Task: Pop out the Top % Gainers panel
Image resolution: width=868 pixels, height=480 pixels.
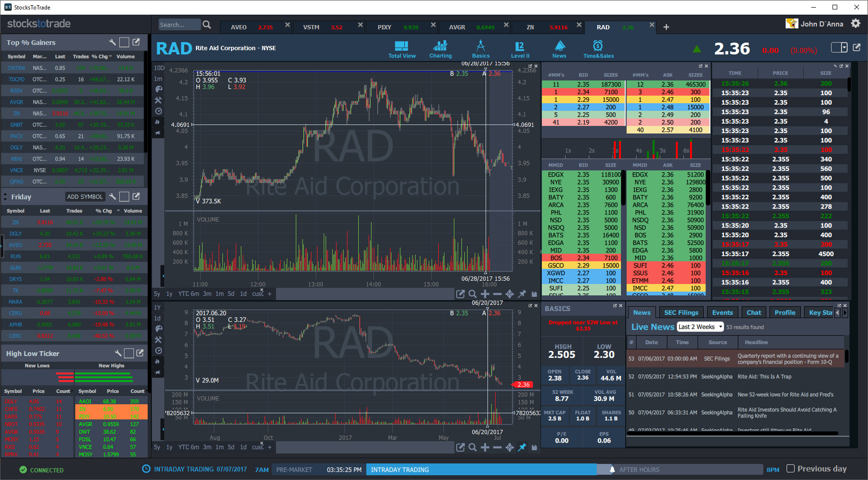Action: pyautogui.click(x=136, y=42)
